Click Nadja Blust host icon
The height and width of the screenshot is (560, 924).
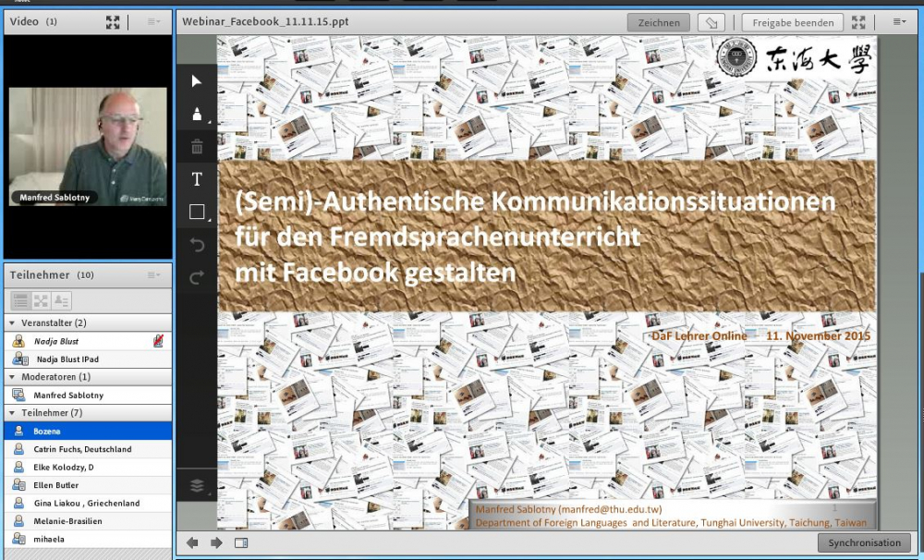18,341
